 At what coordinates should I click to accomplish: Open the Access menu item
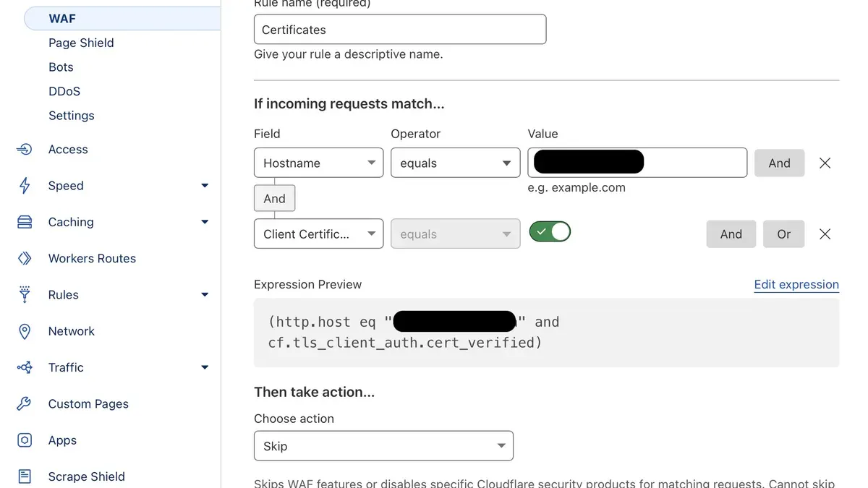(x=68, y=150)
